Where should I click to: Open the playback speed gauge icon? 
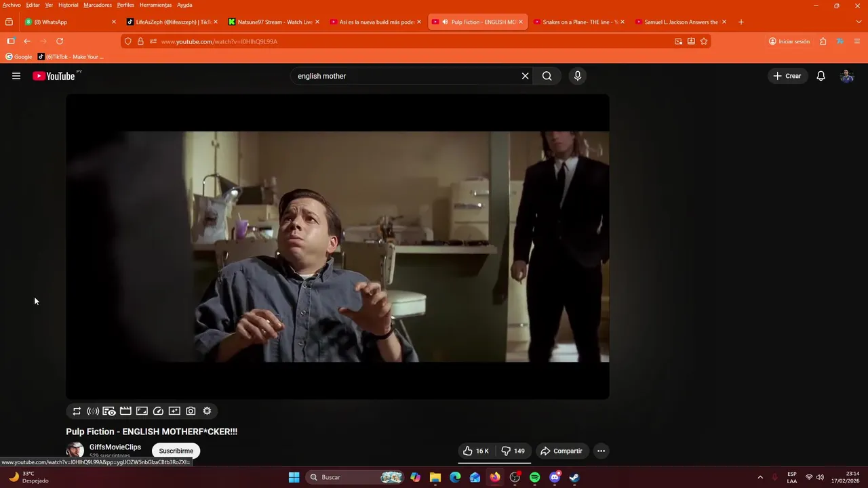pyautogui.click(x=158, y=411)
